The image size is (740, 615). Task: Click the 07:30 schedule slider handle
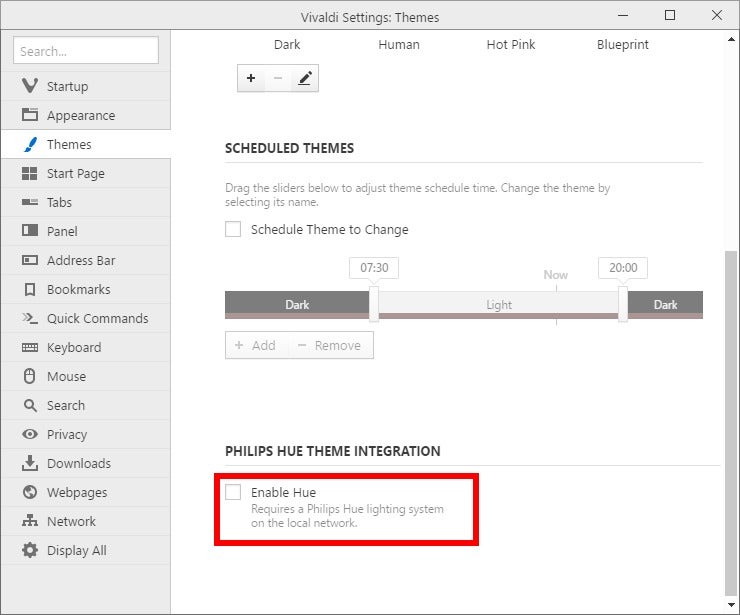coord(374,303)
